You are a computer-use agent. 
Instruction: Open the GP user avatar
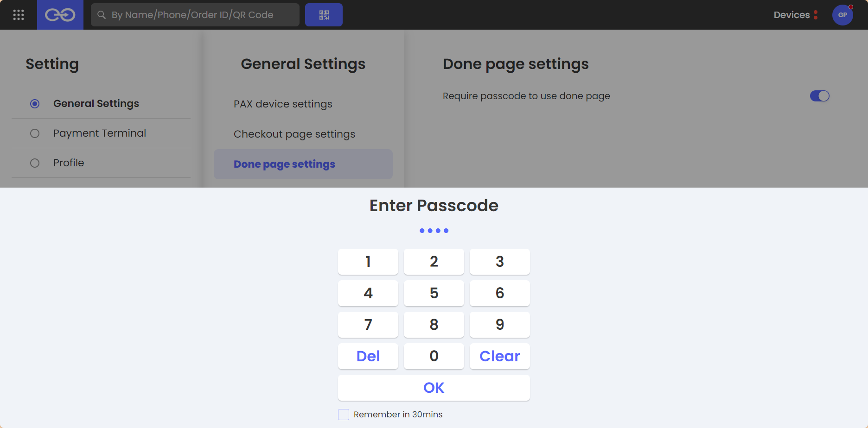coord(842,15)
